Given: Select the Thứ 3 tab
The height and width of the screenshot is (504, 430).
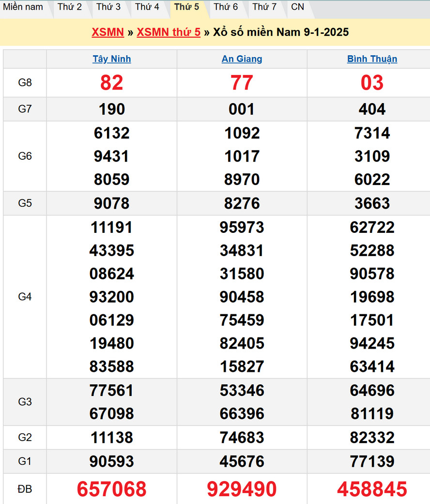Looking at the screenshot, I should [x=108, y=7].
